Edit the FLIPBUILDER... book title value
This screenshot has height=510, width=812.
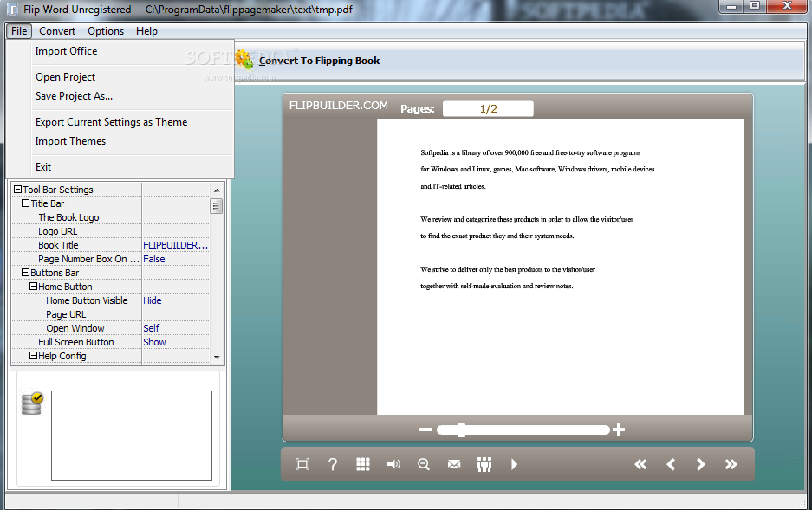[x=176, y=245]
